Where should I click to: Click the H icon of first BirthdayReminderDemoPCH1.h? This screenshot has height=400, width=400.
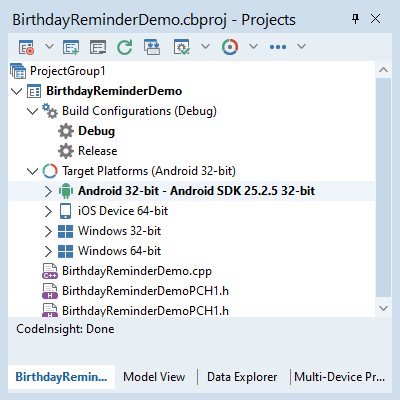50,291
